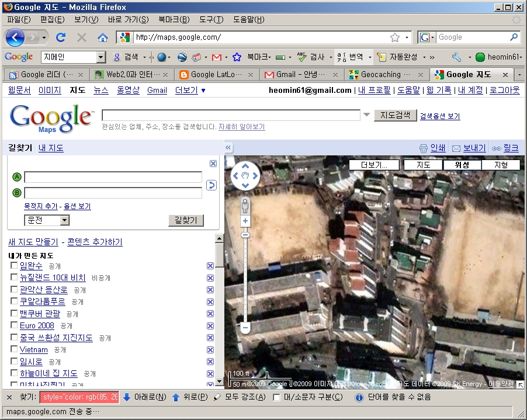527x420 pixels.
Task: Find next match with the 아래로 arrow
Action: [127, 397]
